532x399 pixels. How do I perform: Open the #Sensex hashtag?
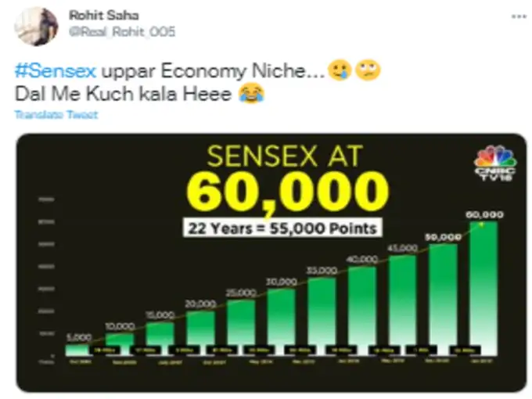55,72
